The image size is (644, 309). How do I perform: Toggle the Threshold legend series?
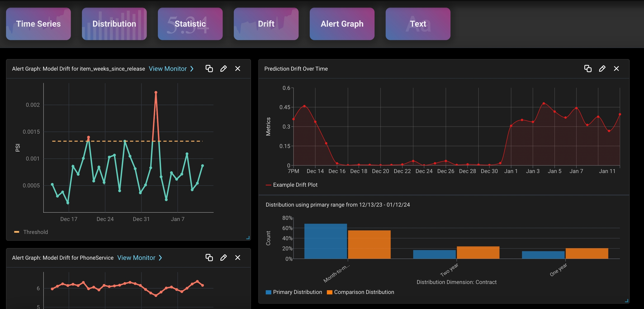click(35, 232)
